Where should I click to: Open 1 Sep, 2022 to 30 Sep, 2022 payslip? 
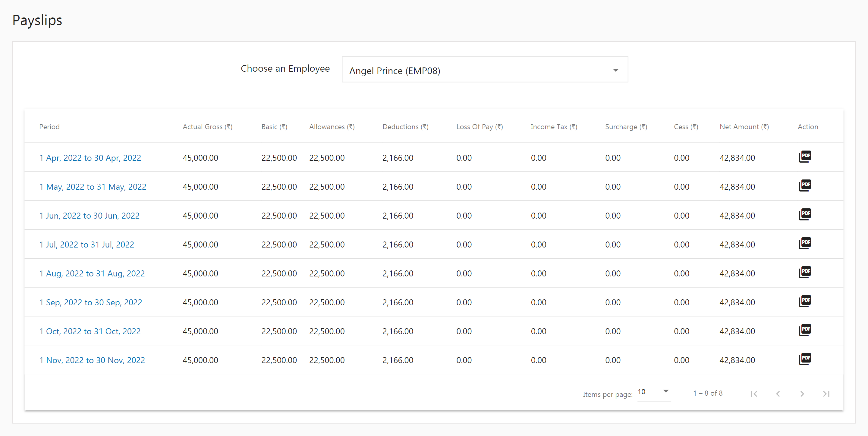(91, 303)
